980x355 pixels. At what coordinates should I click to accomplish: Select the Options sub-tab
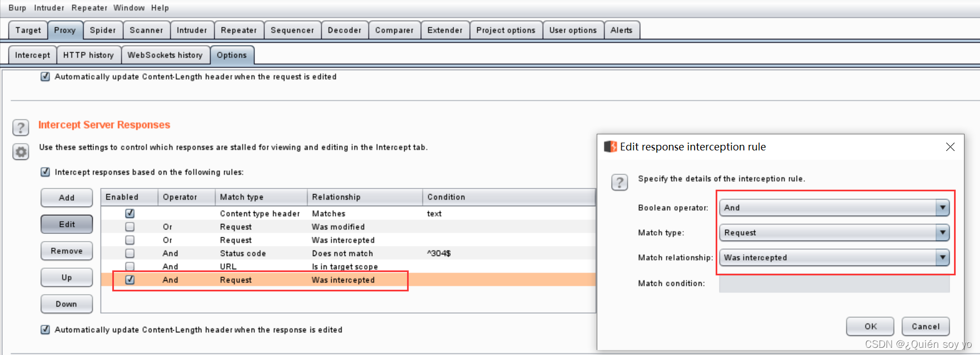[232, 55]
